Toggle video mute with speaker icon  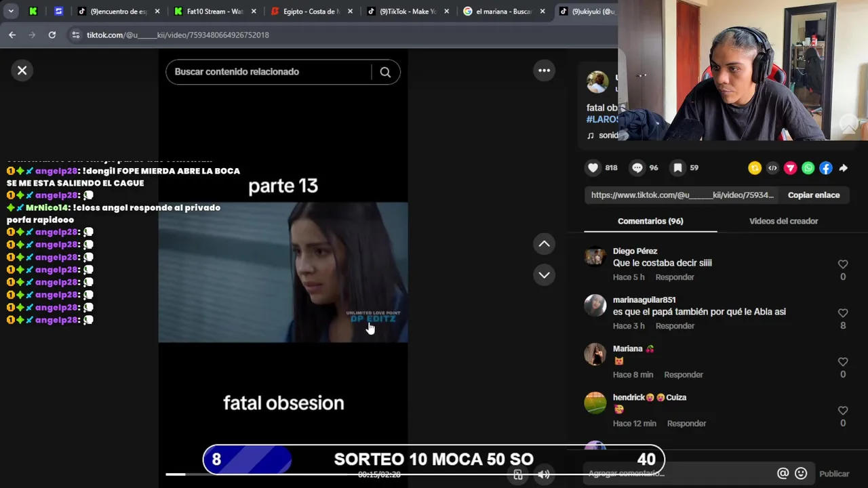(x=543, y=474)
